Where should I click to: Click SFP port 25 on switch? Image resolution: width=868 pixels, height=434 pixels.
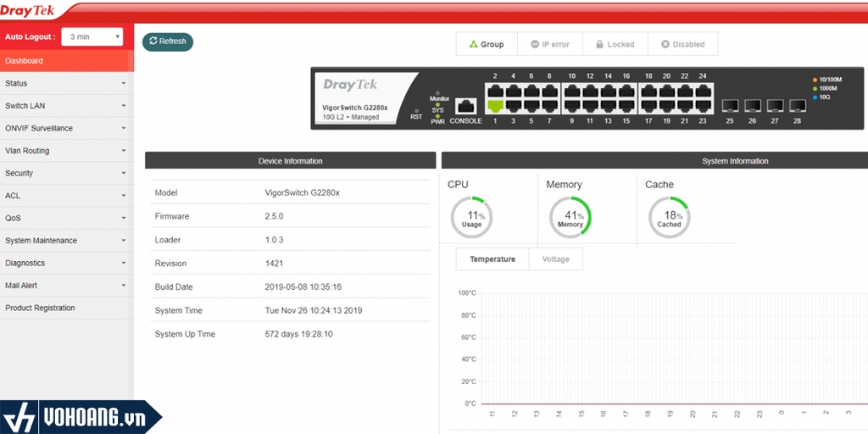pos(730,106)
